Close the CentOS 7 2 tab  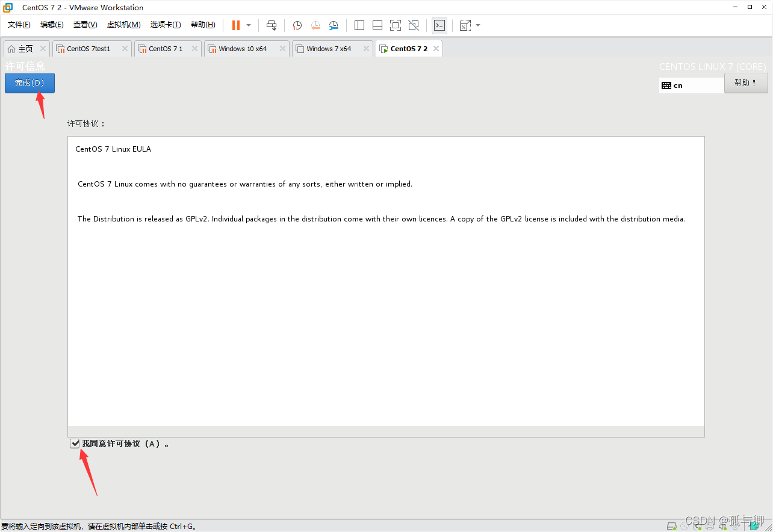pyautogui.click(x=436, y=49)
